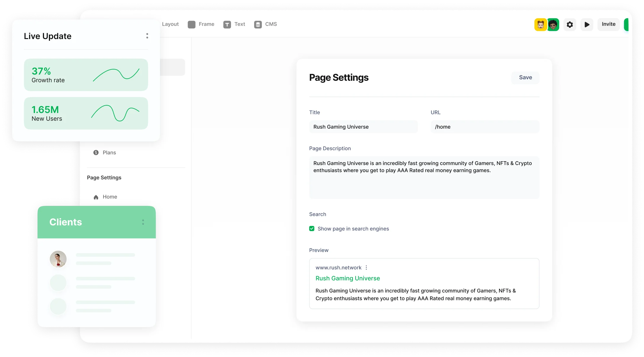This screenshot has width=644, height=357.
Task: Click the dark-haired user avatar
Action: (x=553, y=25)
